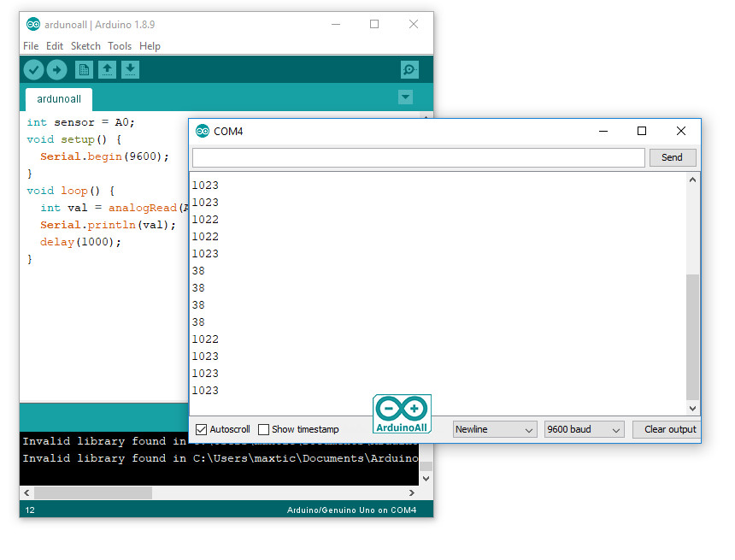Click the 'void setup() {' code line
735x560 pixels.
pos(74,139)
